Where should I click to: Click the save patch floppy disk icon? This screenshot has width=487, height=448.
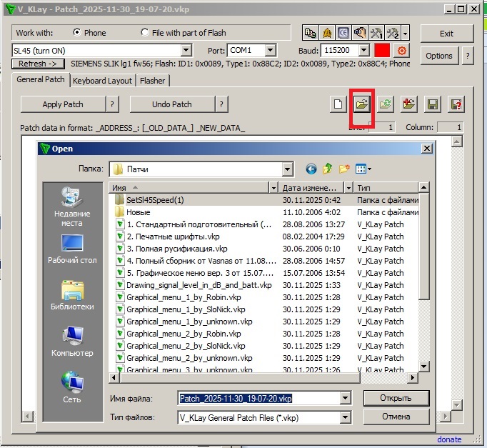[432, 104]
